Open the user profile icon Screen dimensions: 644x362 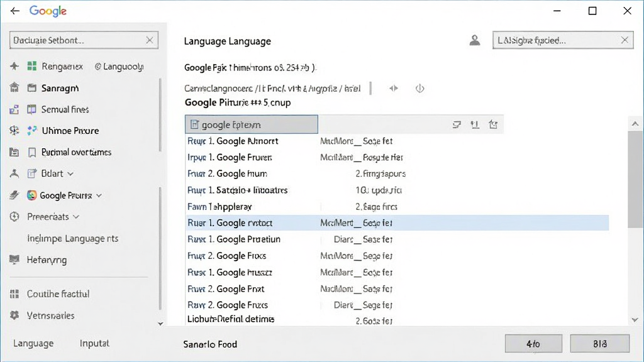[475, 40]
